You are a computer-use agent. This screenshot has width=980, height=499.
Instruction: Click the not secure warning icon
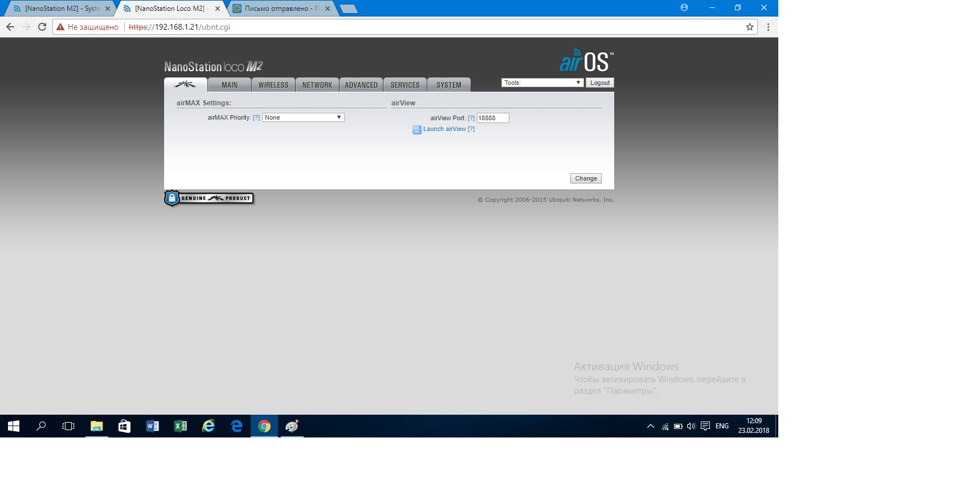[x=60, y=27]
